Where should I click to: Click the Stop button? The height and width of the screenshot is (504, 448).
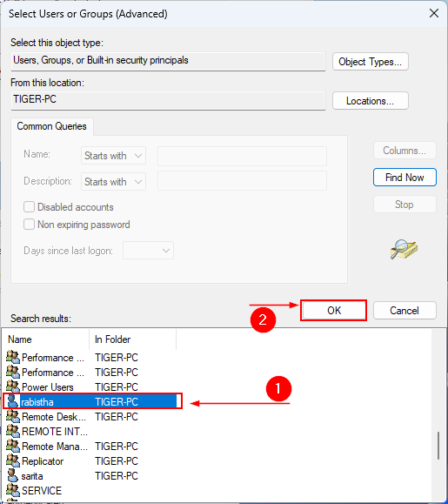(x=405, y=204)
